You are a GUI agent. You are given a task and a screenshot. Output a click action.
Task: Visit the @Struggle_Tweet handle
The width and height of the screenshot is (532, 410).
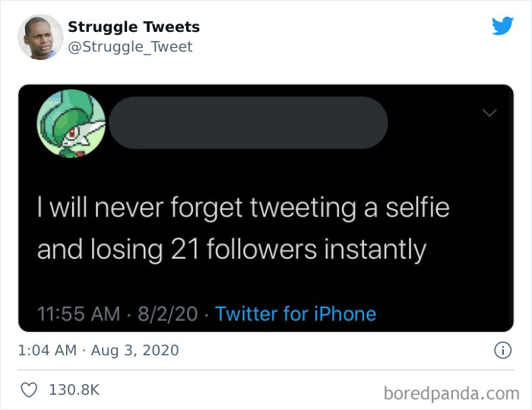tap(130, 47)
